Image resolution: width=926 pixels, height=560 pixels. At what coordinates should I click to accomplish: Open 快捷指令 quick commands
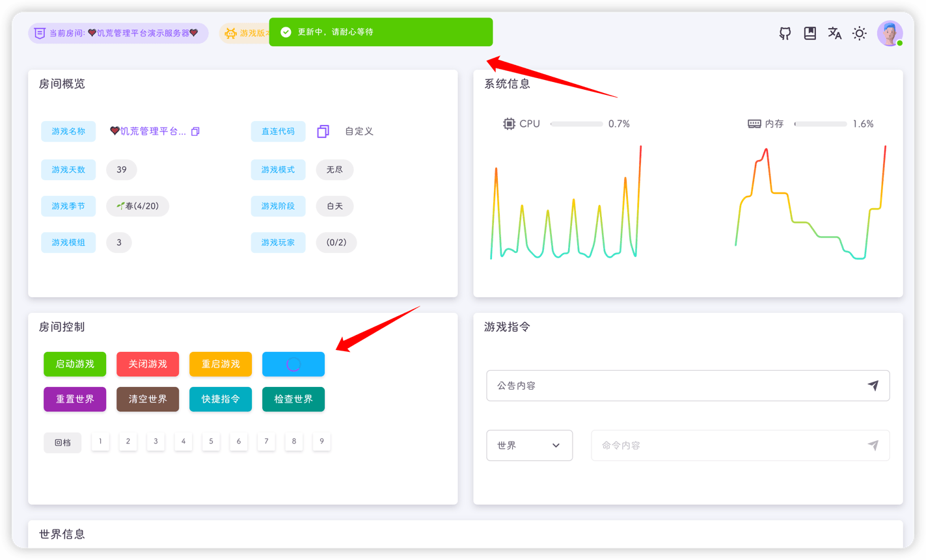221,399
